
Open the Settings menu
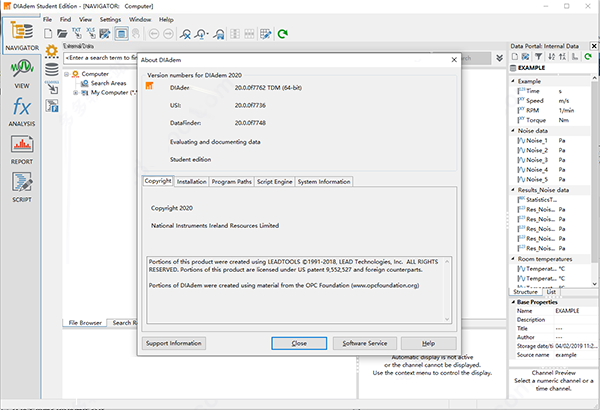point(110,19)
